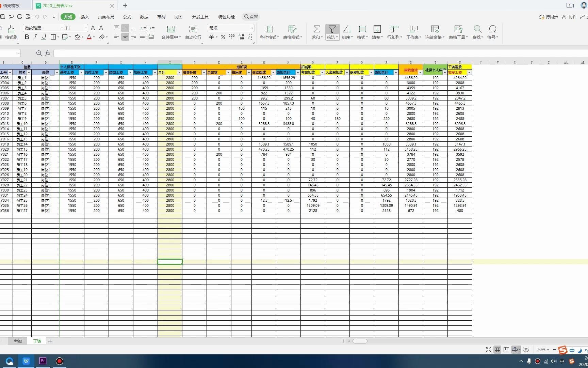Open Conditional Formatting (条件格式)

[x=269, y=32]
